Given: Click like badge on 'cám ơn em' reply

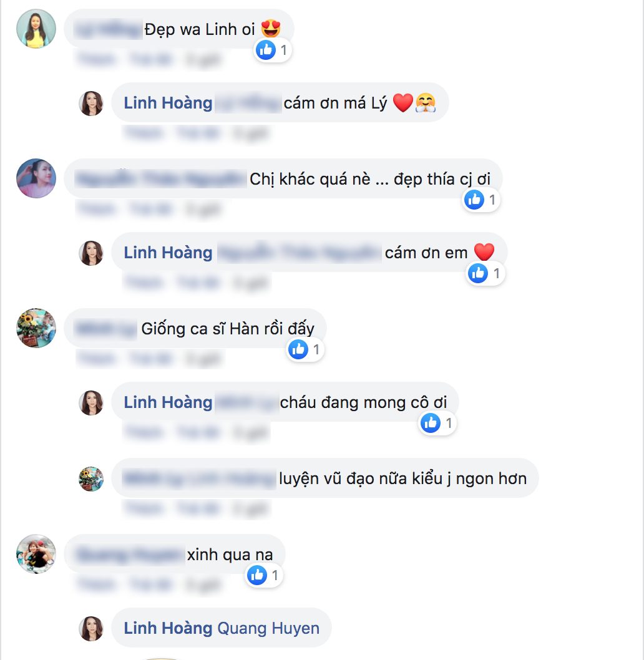Looking at the screenshot, I should 485,274.
